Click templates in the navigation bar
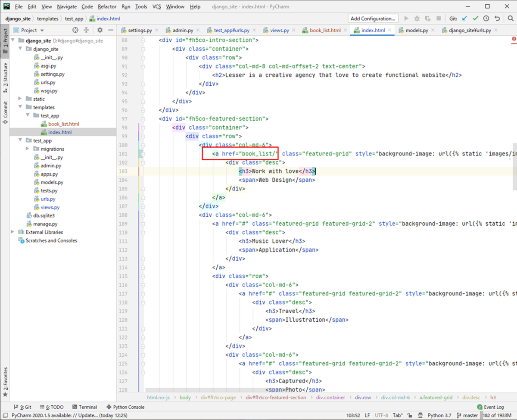Viewport: 517px width, 420px height. [x=47, y=19]
